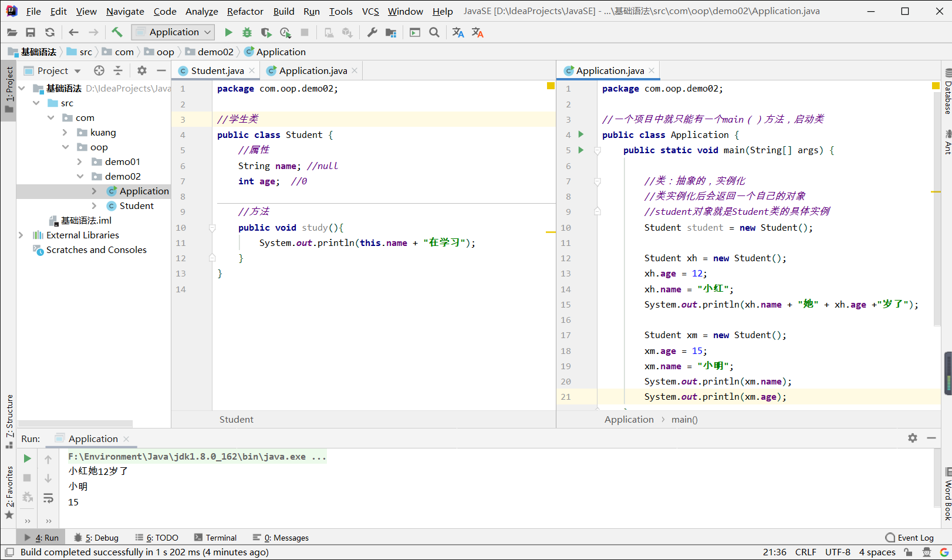
Task: Click the horizontal scrollbar in Project panel
Action: click(75, 423)
